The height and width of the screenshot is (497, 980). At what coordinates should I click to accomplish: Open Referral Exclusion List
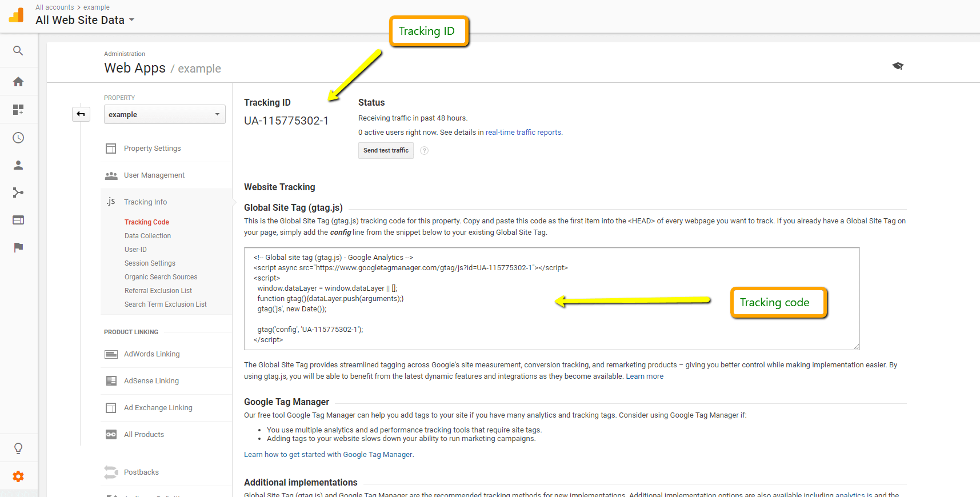coord(158,291)
